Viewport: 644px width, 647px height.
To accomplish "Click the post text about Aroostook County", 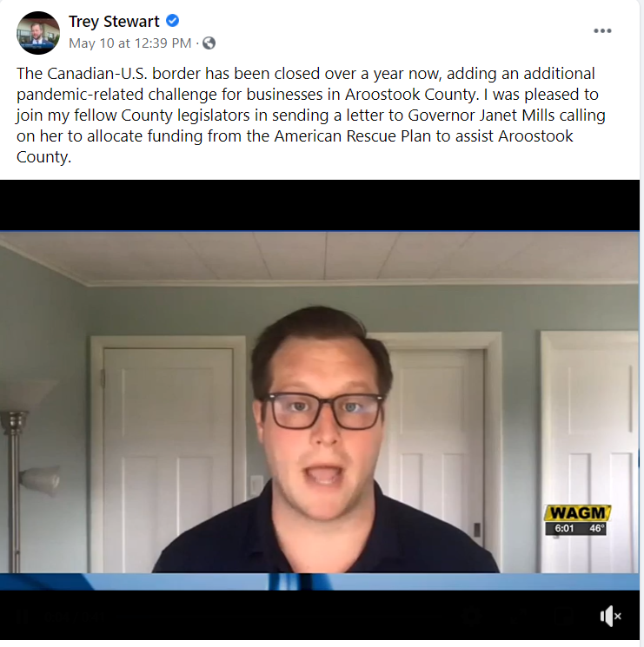I will 310,116.
